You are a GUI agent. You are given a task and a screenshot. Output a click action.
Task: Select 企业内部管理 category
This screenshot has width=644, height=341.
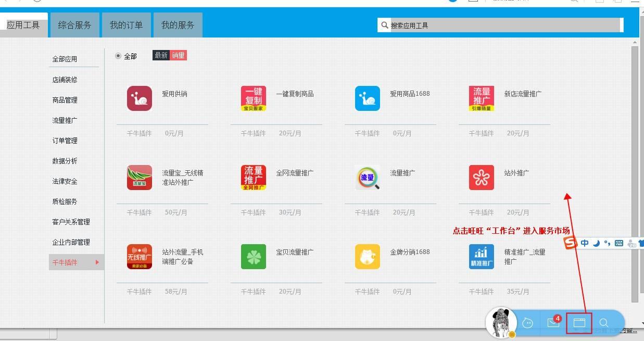(71, 242)
